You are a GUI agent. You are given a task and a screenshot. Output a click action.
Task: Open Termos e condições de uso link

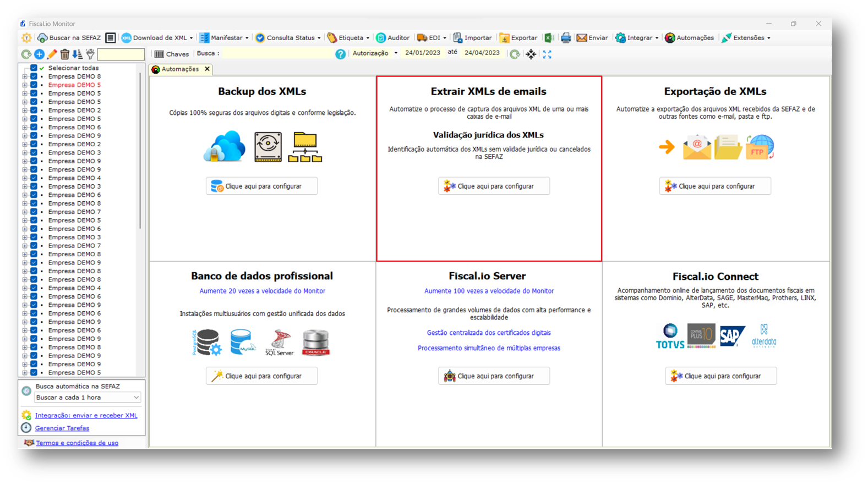pos(77,443)
